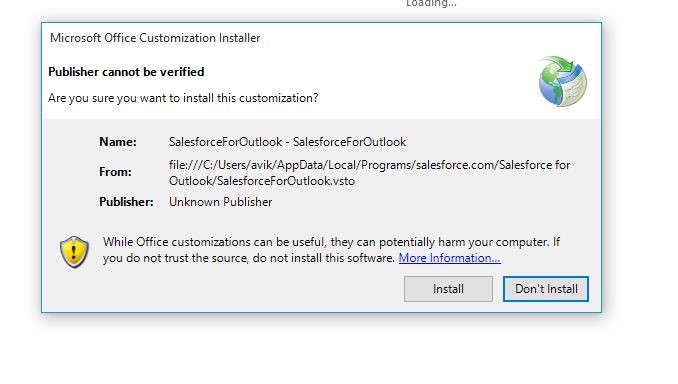Open the More Information link
The width and height of the screenshot is (678, 384).
449,258
